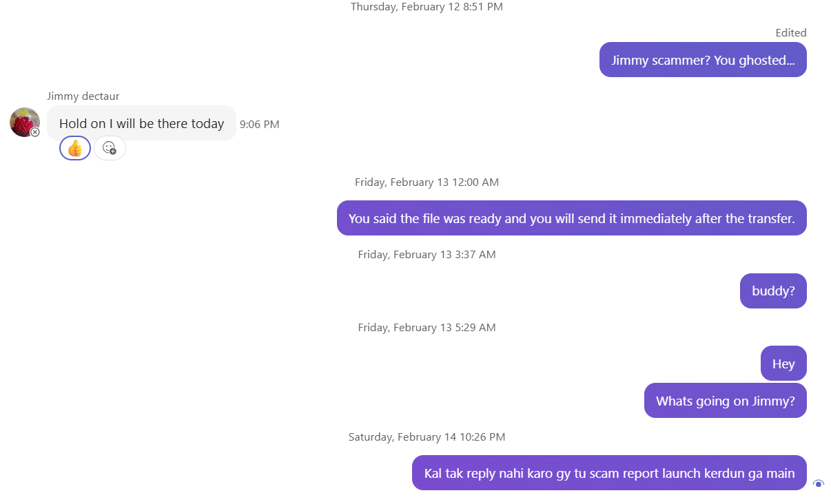The height and width of the screenshot is (504, 831).
Task: Click the "Kal tak reply nahi karo" message
Action: click(609, 473)
